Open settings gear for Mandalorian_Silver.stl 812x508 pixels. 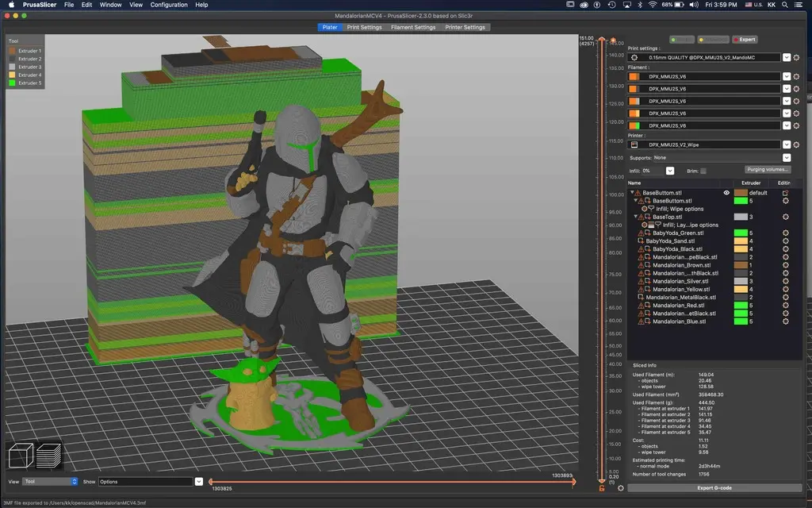pyautogui.click(x=785, y=281)
